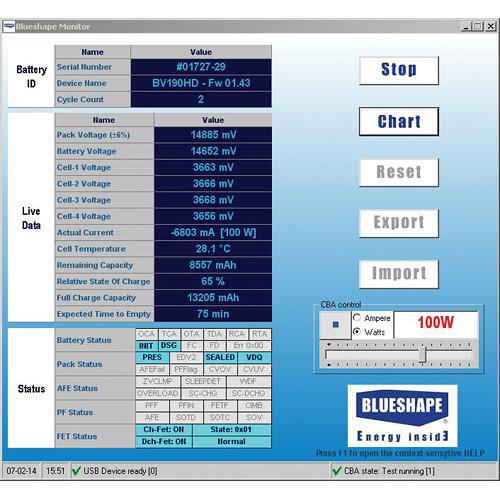
Task: Click the USB Device ready green checkmark
Action: [76, 471]
